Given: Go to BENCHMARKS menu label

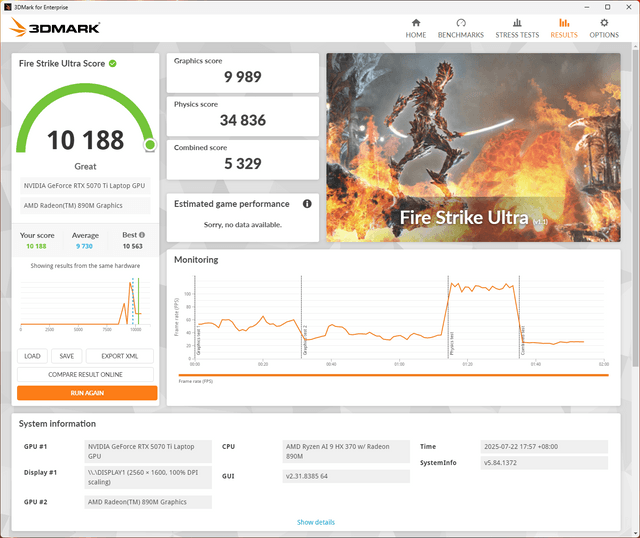Looking at the screenshot, I should click(x=461, y=35).
